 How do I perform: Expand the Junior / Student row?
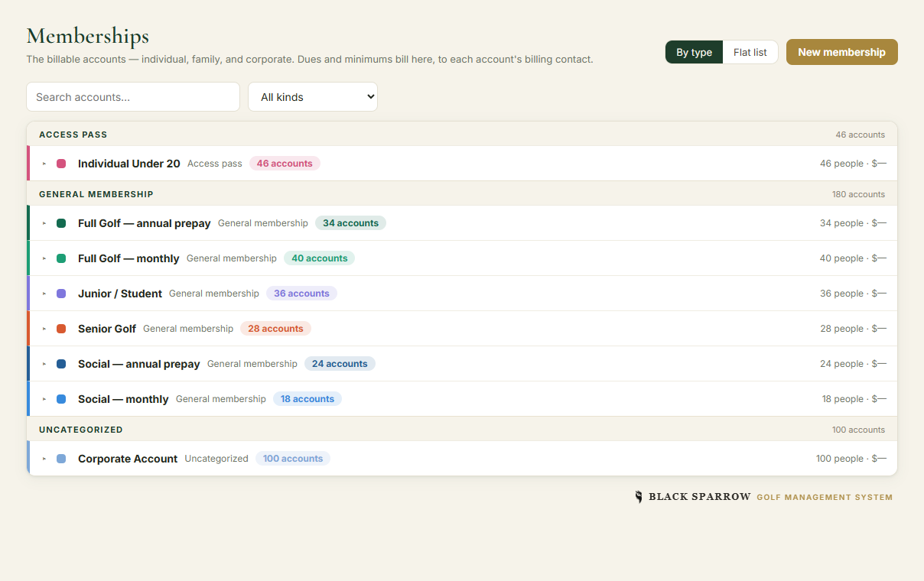[44, 294]
